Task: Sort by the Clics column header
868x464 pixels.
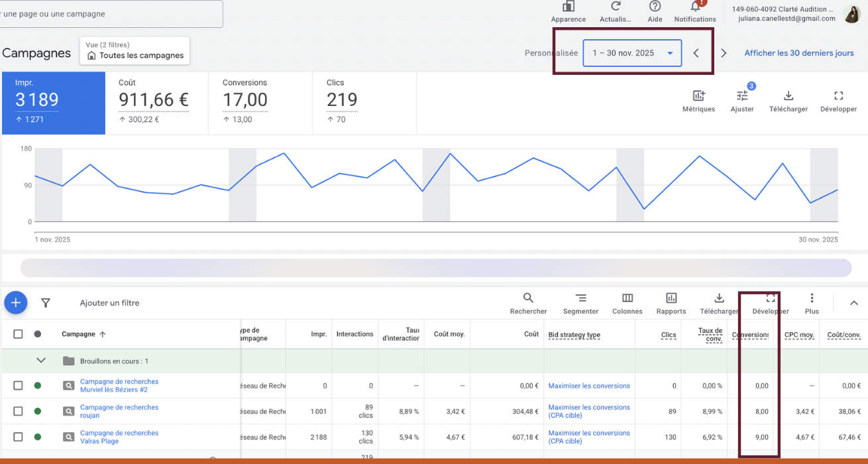Action: (669, 335)
